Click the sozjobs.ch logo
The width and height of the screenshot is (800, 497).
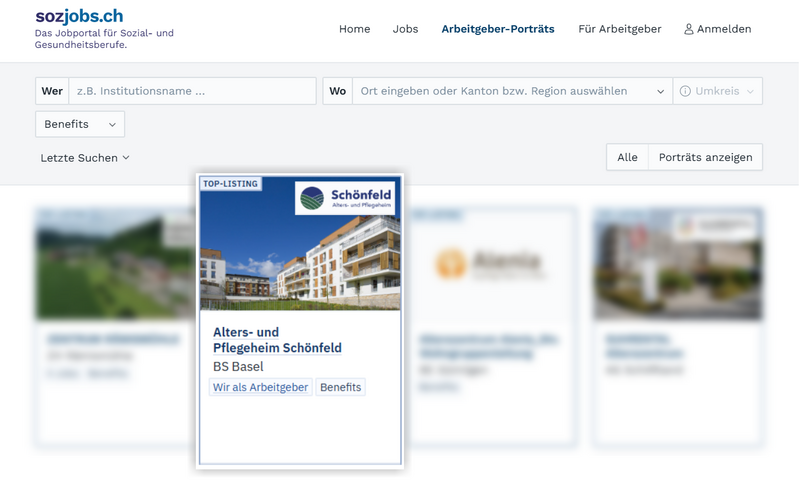79,17
